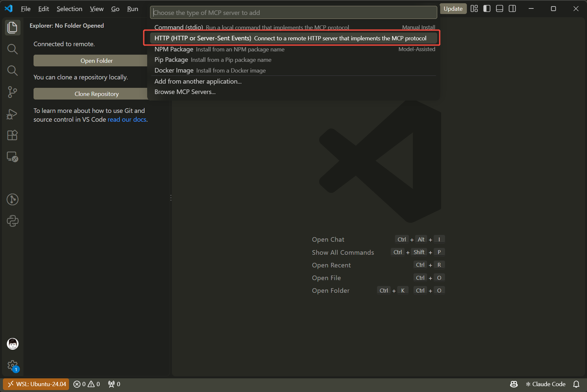Click the Update button in title bar
Image resolution: width=587 pixels, height=392 pixels.
point(453,9)
